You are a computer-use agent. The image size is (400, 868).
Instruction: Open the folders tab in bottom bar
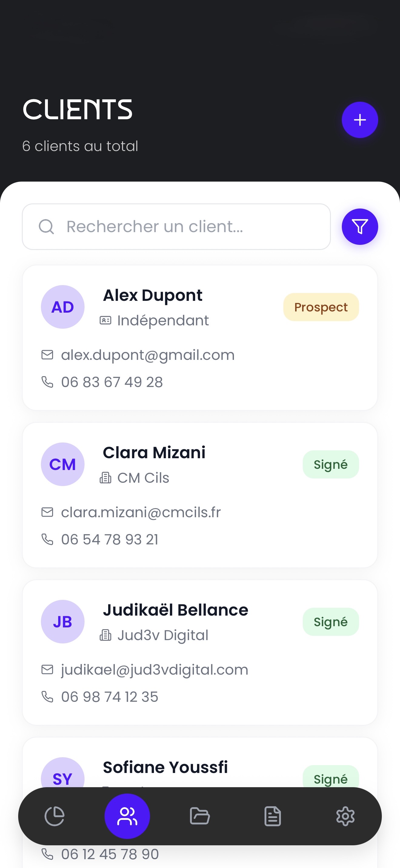[x=200, y=816]
